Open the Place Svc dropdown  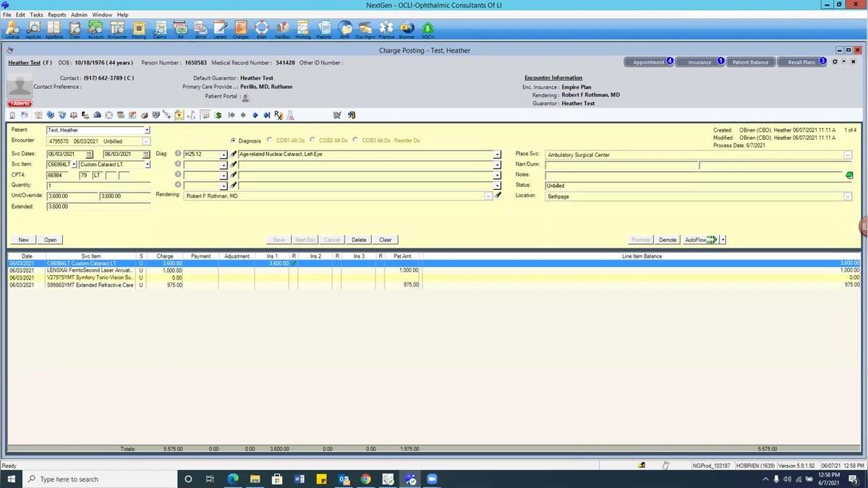coord(847,154)
